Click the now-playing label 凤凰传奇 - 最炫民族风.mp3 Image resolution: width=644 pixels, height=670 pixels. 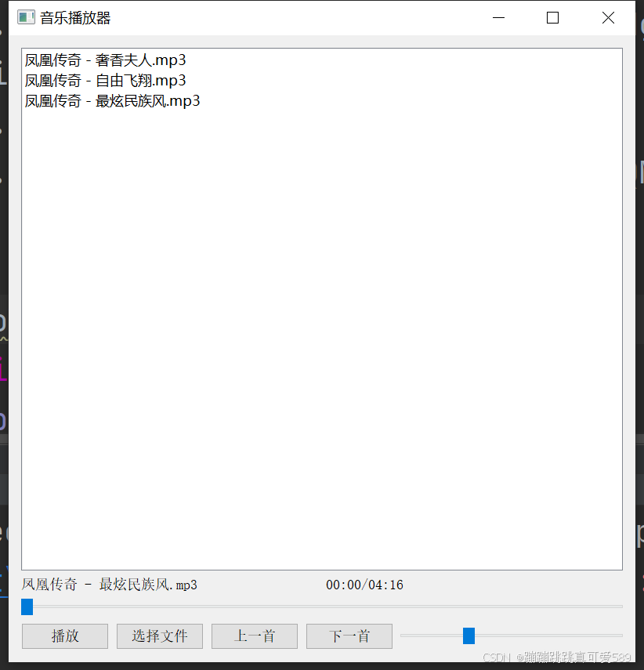(110, 585)
